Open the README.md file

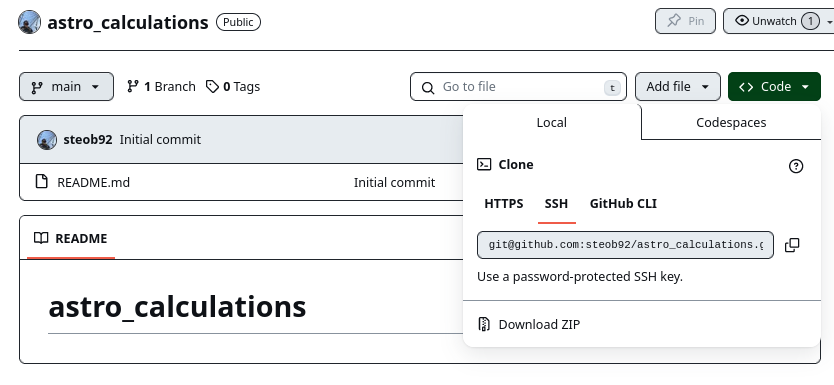pyautogui.click(x=94, y=182)
